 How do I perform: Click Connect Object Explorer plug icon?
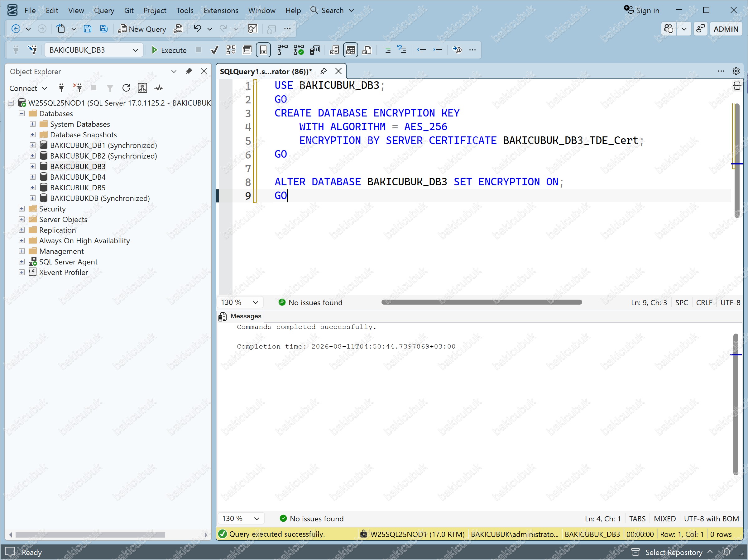pyautogui.click(x=61, y=88)
